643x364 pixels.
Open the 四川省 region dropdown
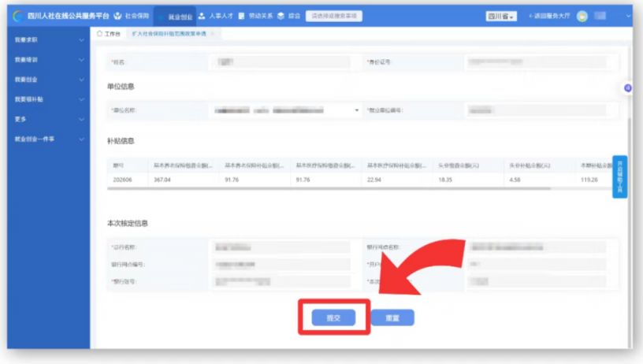501,16
